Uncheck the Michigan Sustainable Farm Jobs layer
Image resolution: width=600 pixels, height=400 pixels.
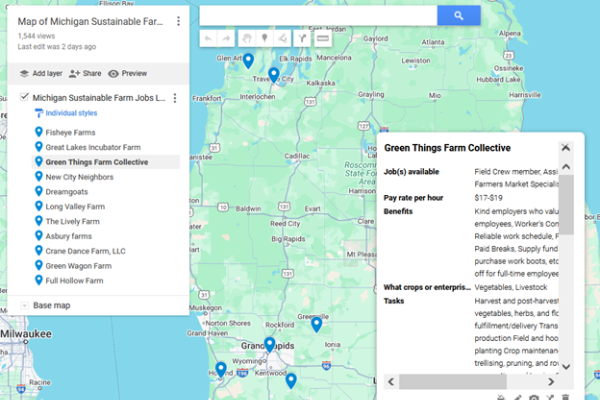point(24,98)
